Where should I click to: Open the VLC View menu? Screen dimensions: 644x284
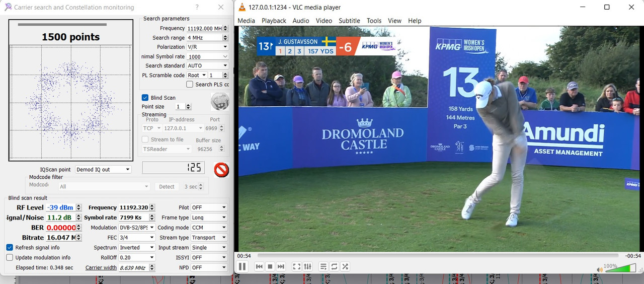(394, 21)
